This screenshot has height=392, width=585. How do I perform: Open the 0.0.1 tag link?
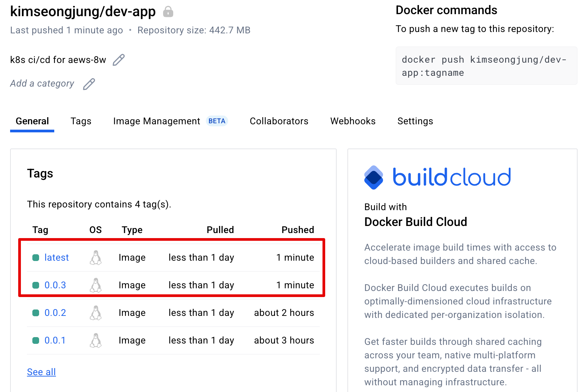55,340
